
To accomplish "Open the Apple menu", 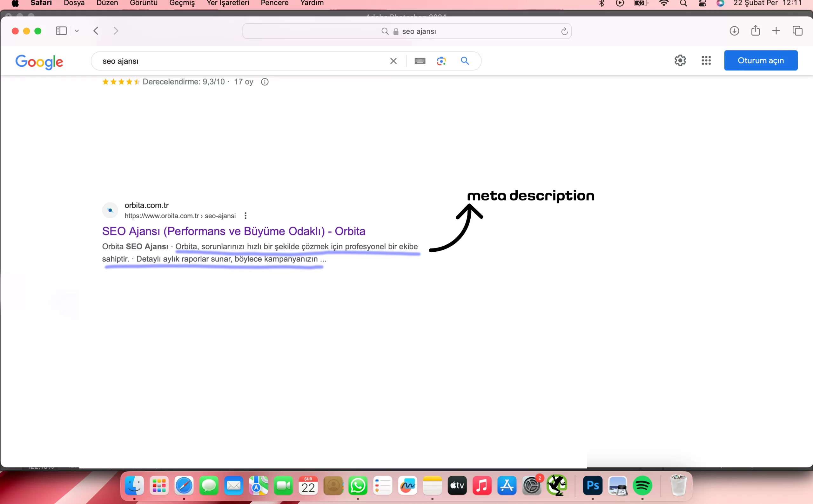I will tap(15, 3).
